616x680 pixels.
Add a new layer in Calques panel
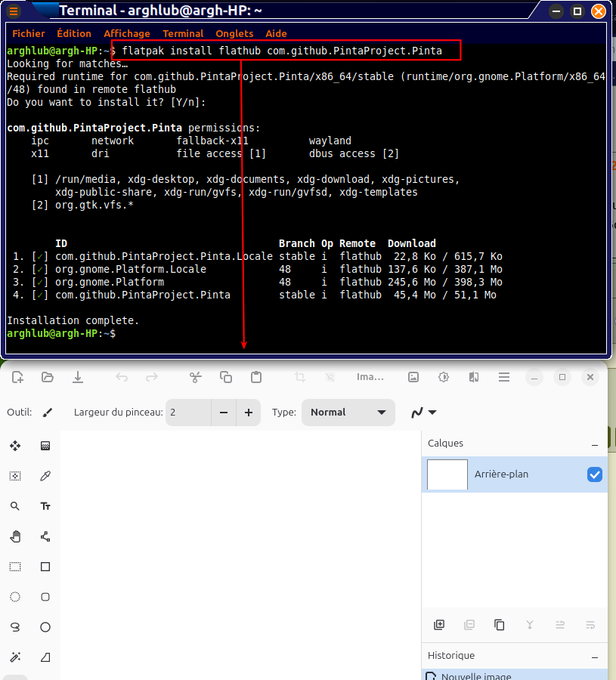pyautogui.click(x=439, y=625)
